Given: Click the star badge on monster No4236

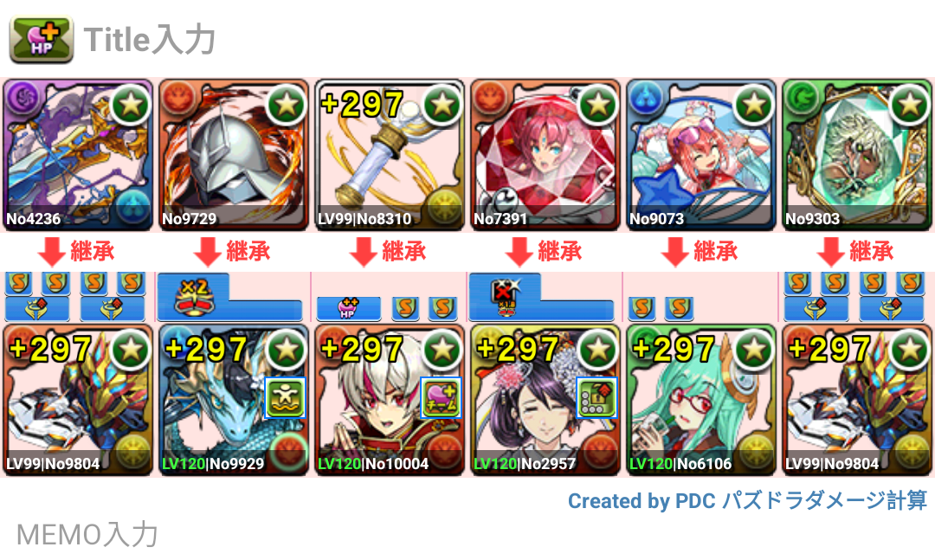Looking at the screenshot, I should pyautogui.click(x=131, y=105).
